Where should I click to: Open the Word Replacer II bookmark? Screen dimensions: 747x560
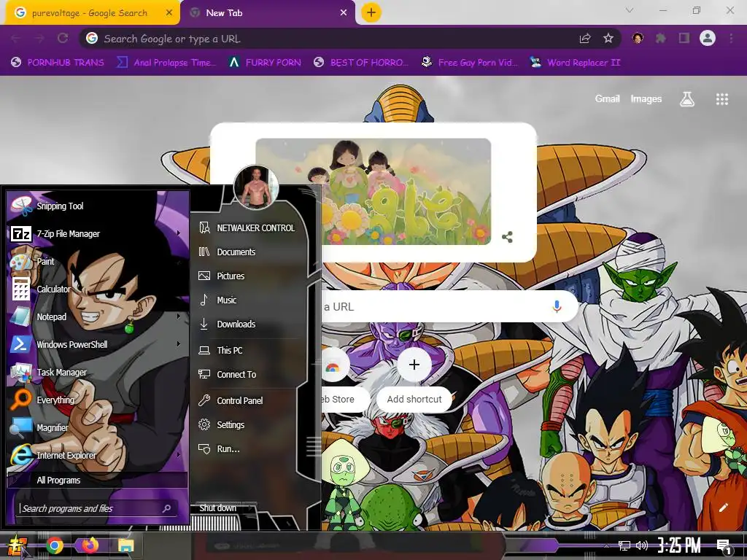[575, 63]
